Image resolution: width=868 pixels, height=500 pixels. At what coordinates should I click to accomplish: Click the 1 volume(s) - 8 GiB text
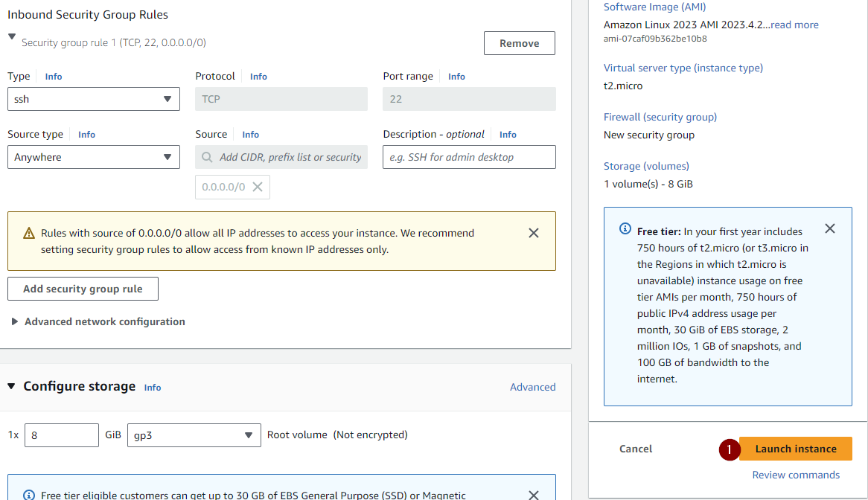click(648, 185)
